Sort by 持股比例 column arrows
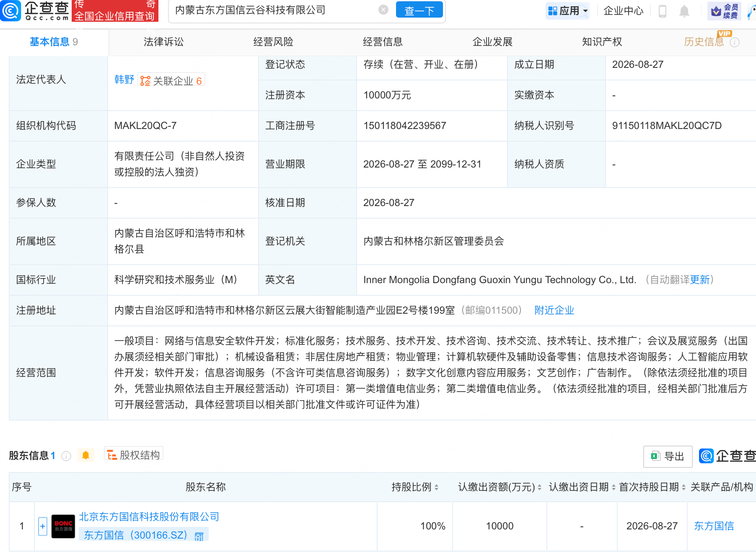 click(x=436, y=487)
